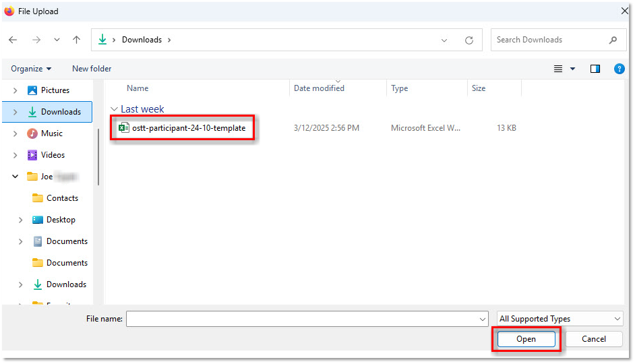The image size is (635, 364).
Task: Click the Cancel button
Action: [x=594, y=339]
